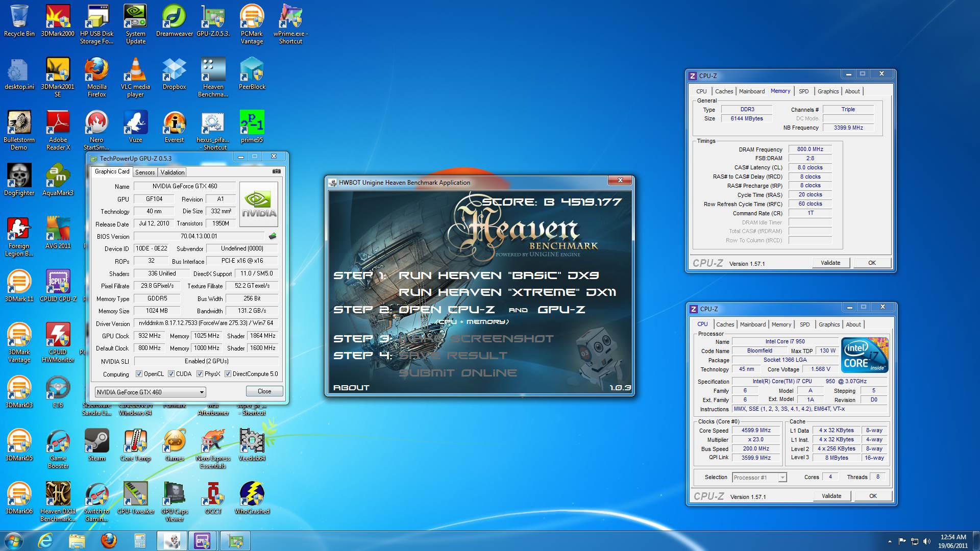
Task: Click BIOS save icon in GPU-Z
Action: click(x=273, y=236)
